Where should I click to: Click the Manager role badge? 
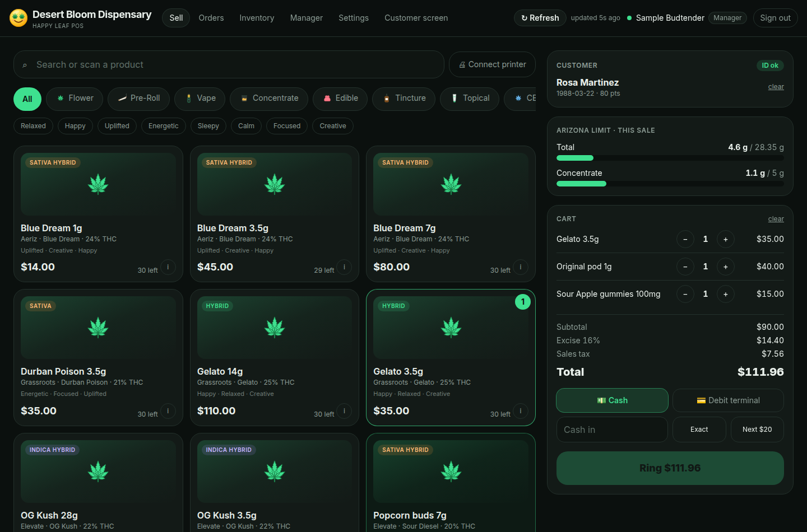pyautogui.click(x=727, y=18)
